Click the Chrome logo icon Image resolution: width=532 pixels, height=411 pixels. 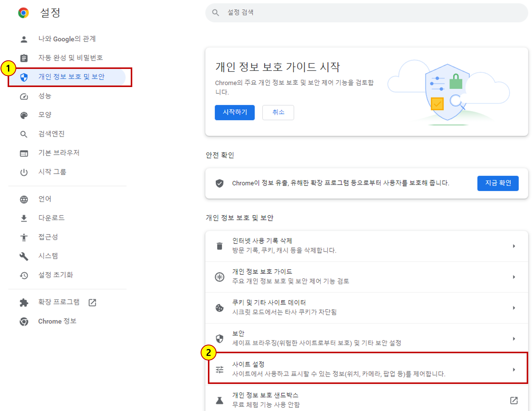tap(23, 13)
